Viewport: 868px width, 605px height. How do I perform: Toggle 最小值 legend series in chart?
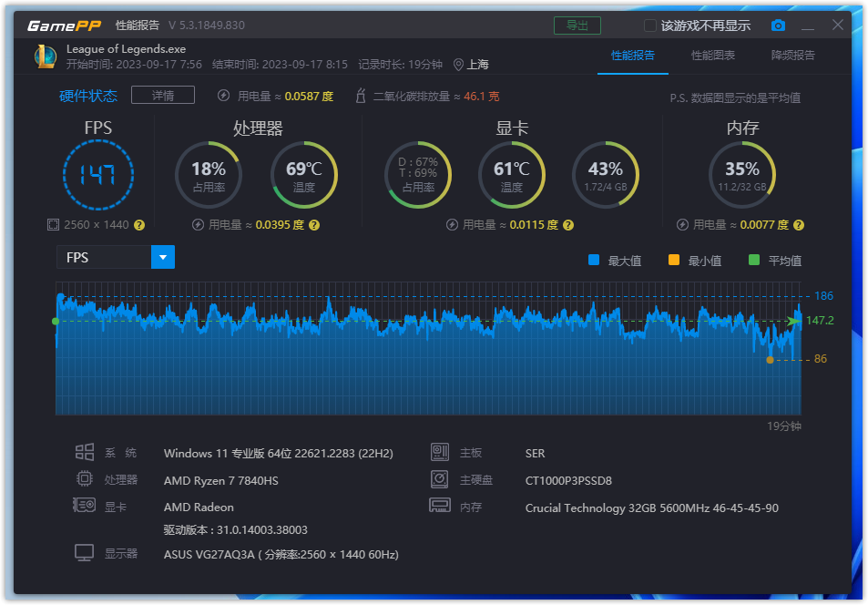(x=695, y=261)
